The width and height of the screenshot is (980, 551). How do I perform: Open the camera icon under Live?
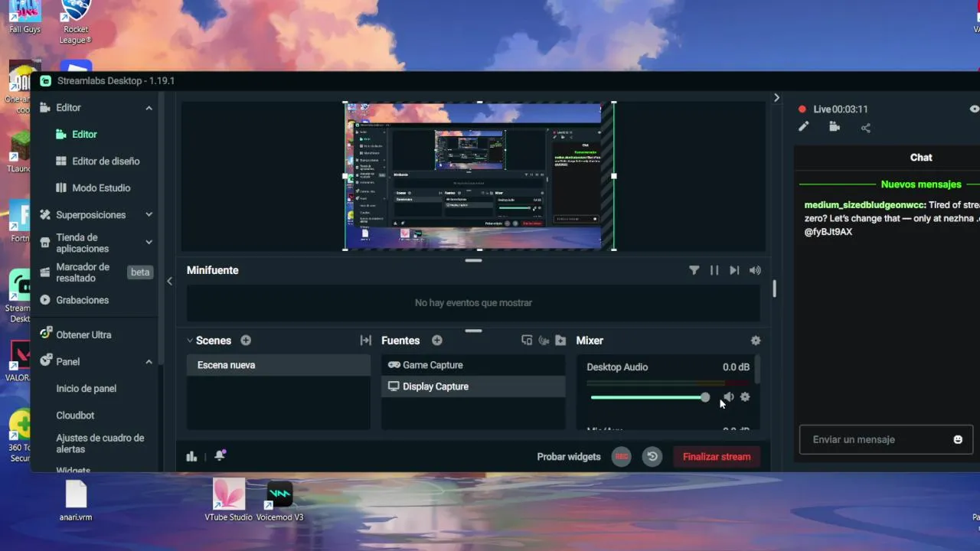pyautogui.click(x=835, y=127)
